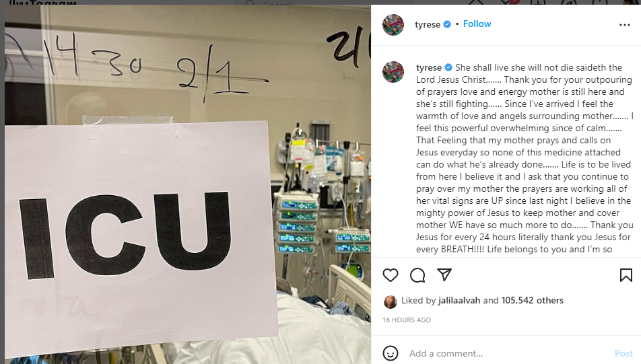
Task: Open the tyrese username link in the header
Action: point(427,24)
